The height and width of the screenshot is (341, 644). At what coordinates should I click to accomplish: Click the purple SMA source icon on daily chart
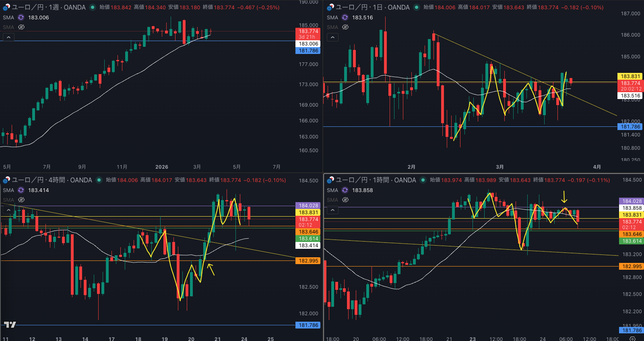[x=345, y=17]
